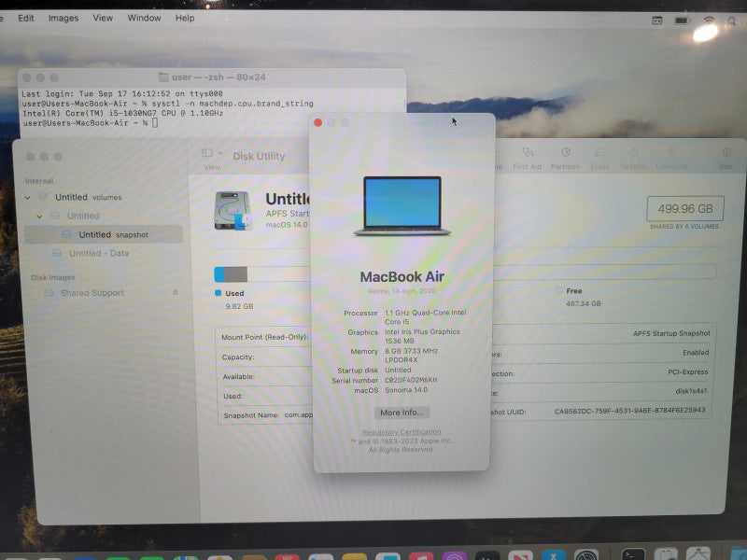This screenshot has width=747, height=560.
Task: Open the Images menu
Action: point(63,18)
